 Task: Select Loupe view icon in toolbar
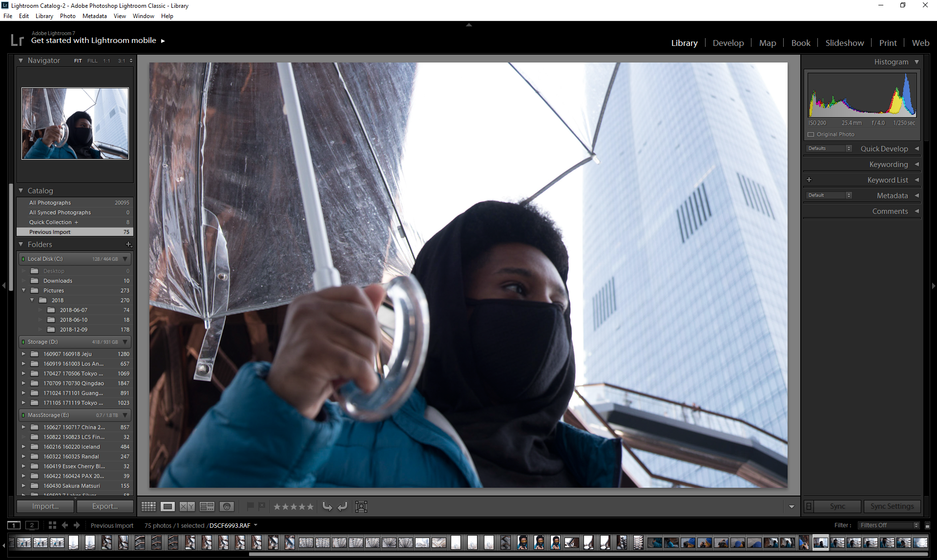[x=167, y=507]
